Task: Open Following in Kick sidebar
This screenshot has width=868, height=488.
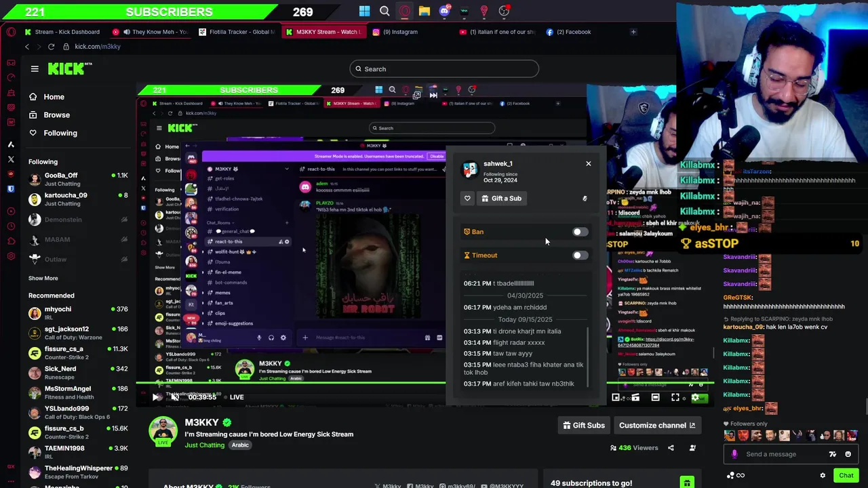Action: [x=53, y=133]
